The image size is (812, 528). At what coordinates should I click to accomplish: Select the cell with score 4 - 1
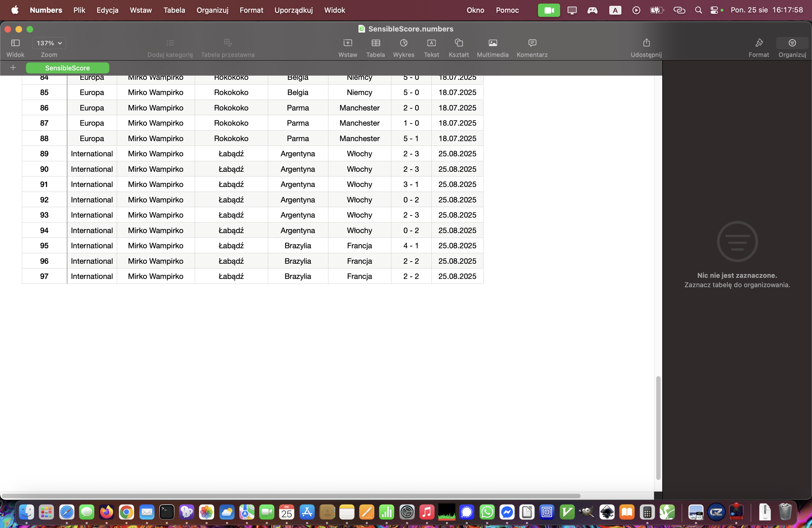(411, 245)
